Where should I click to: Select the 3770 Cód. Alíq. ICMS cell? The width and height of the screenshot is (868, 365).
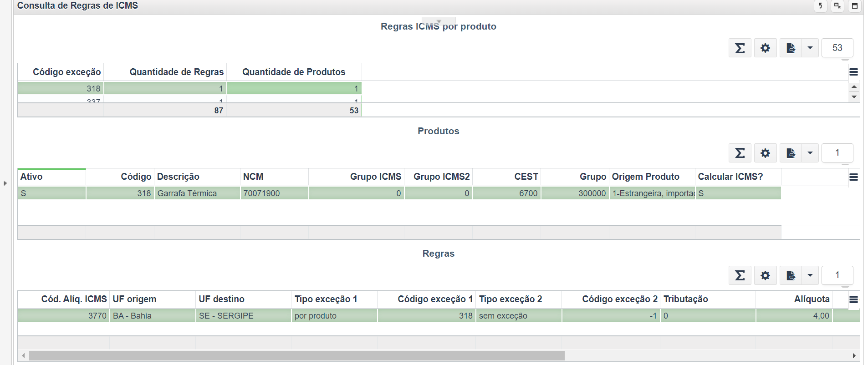[x=64, y=316]
